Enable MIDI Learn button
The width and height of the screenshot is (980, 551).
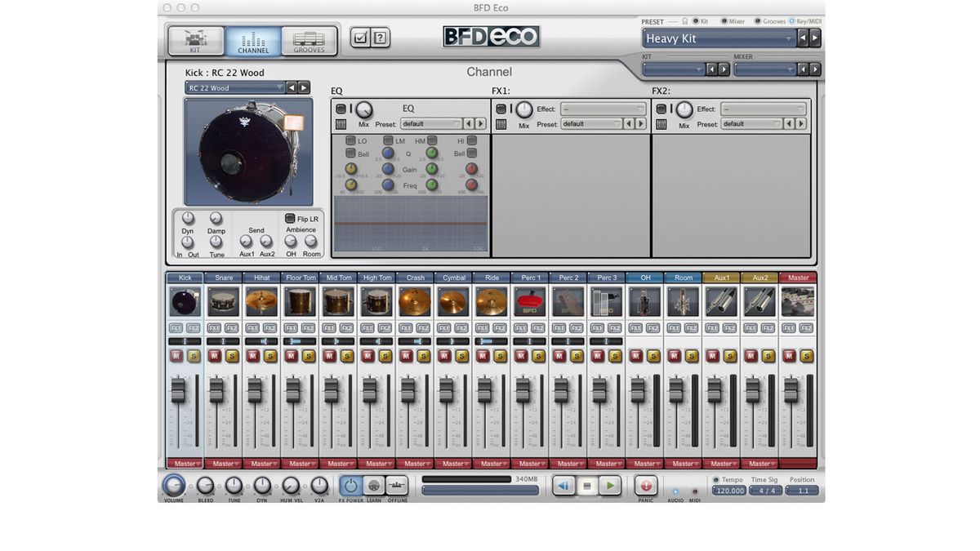(374, 486)
